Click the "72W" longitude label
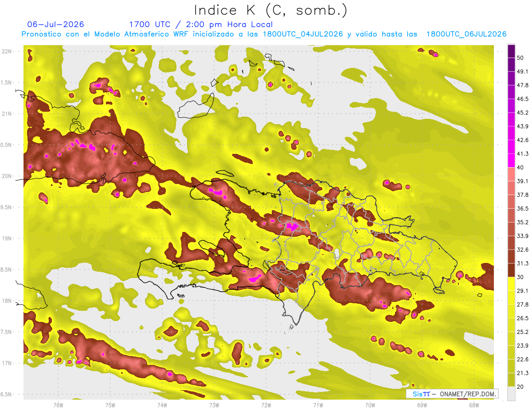This screenshot has height=411, width=532. tap(266, 405)
